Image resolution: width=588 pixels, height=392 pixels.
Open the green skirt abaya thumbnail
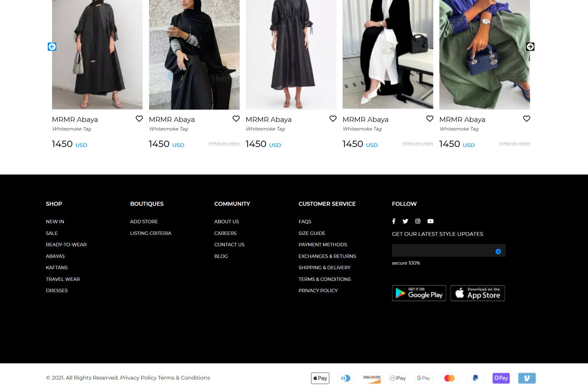(484, 55)
